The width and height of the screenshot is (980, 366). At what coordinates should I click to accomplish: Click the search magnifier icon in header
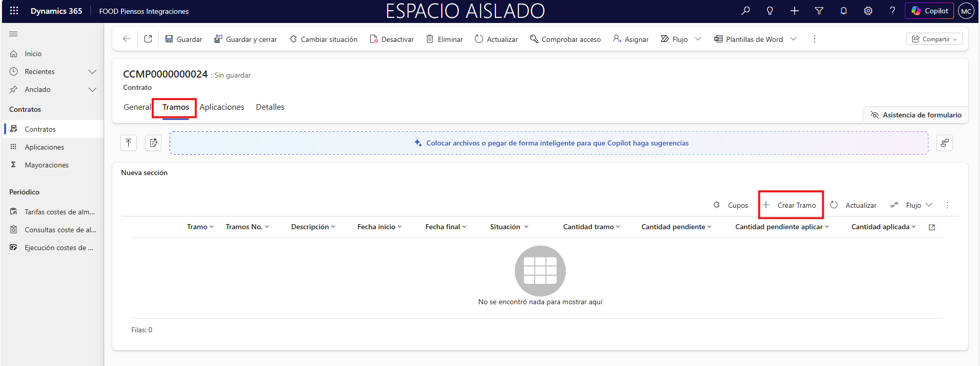tap(746, 11)
